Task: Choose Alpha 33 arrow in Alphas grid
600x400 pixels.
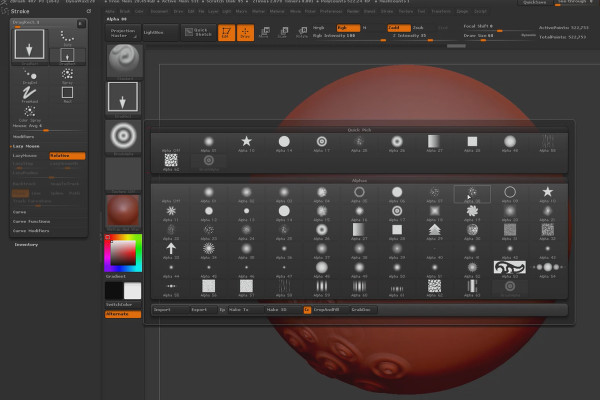Action: (x=171, y=251)
